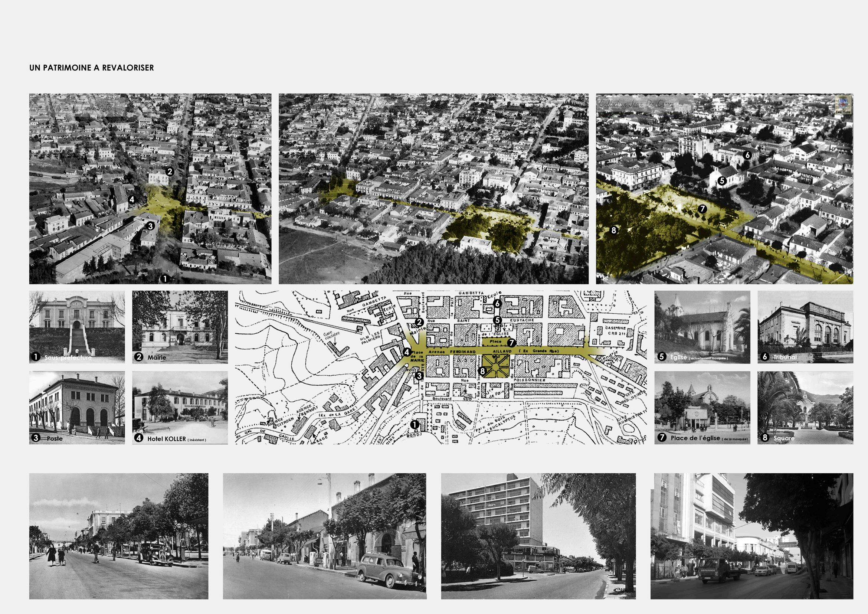The height and width of the screenshot is (614, 868).
Task: Click the highlighted green square on the map
Action: pyautogui.click(x=496, y=367)
